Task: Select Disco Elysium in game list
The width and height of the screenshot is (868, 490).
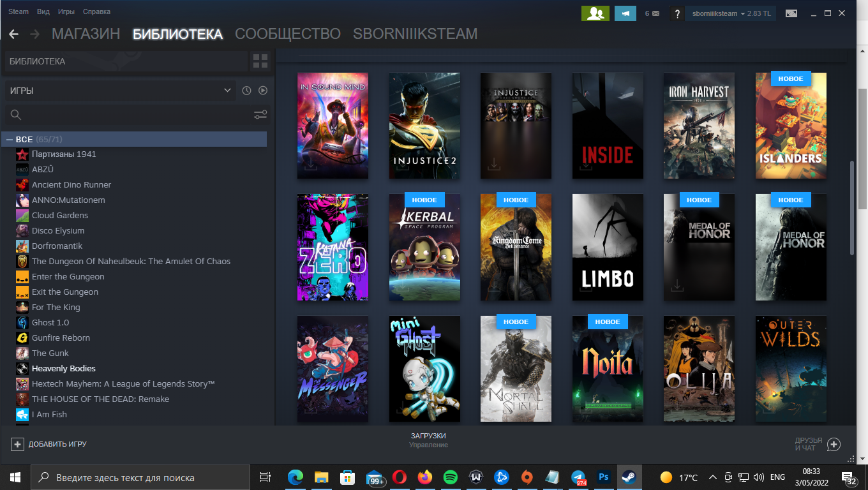Action: click(x=58, y=230)
